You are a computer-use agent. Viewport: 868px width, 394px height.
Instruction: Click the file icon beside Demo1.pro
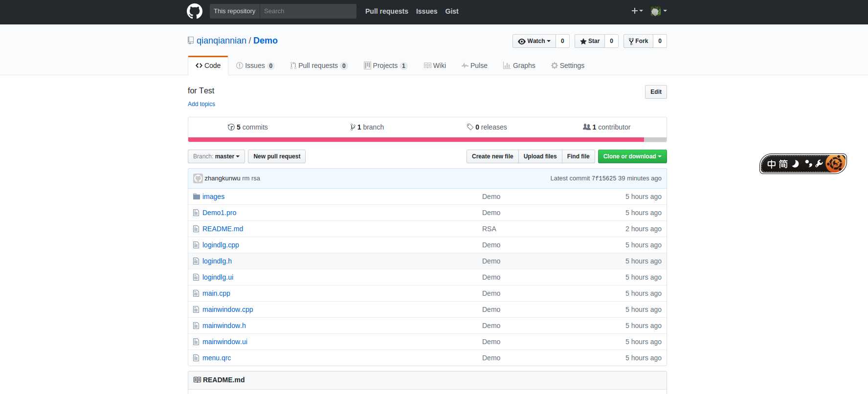pos(196,213)
